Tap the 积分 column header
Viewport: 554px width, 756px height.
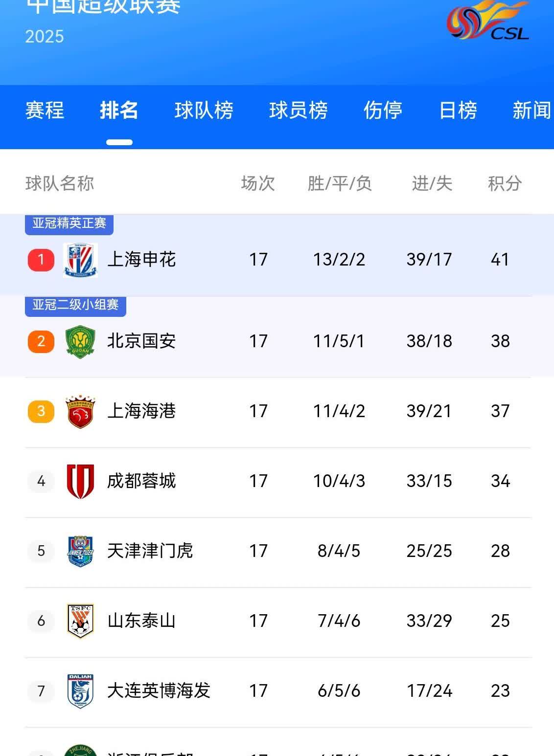505,184
